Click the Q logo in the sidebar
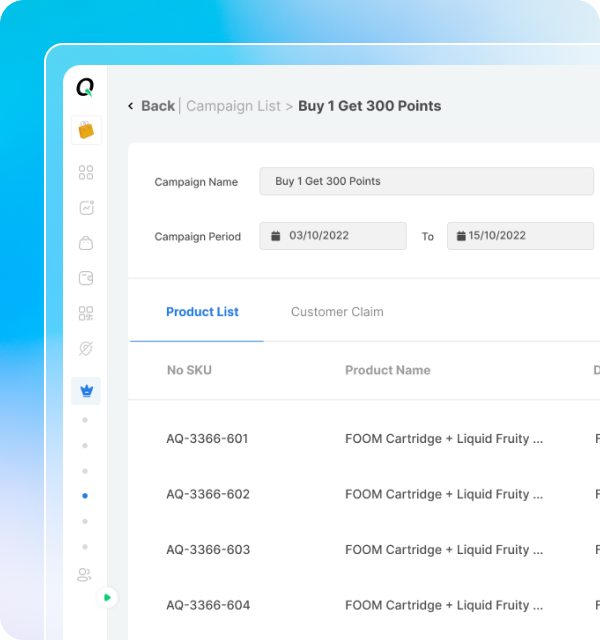 coord(85,88)
